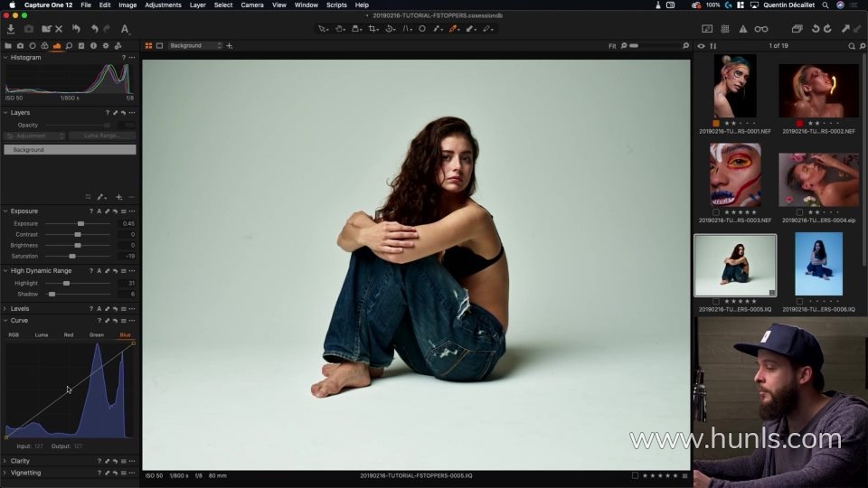Open the Adjustments menu
Viewport: 868px width, 488px height.
click(x=163, y=5)
